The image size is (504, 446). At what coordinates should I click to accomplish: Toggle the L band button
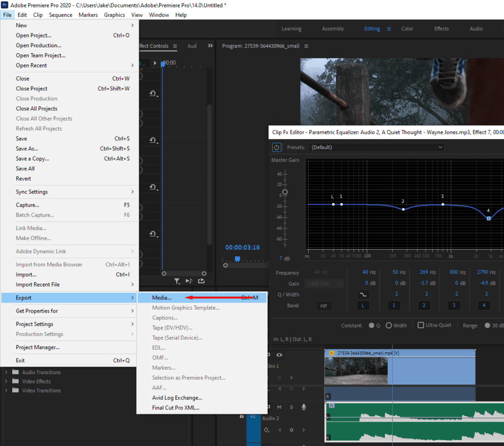click(x=363, y=306)
